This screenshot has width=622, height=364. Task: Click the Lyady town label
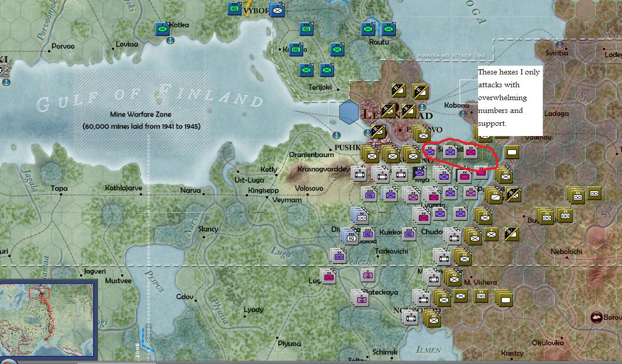[x=253, y=310]
